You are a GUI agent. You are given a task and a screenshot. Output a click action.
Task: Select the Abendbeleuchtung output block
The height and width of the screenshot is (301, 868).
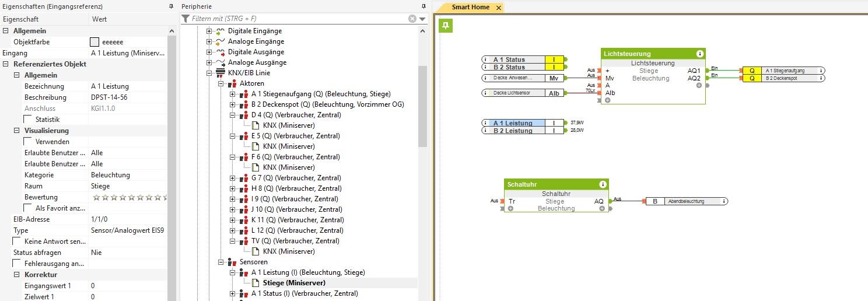[687, 201]
